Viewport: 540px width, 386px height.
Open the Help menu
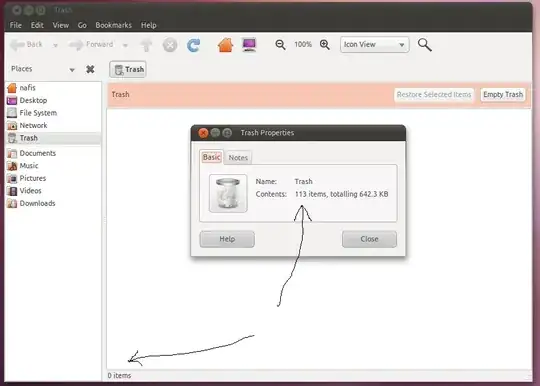(x=149, y=25)
